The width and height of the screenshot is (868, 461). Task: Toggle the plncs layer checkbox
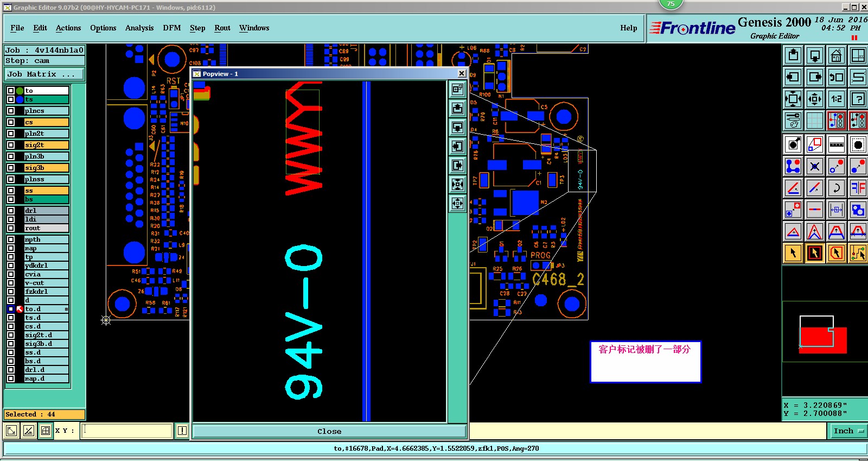pyautogui.click(x=11, y=111)
